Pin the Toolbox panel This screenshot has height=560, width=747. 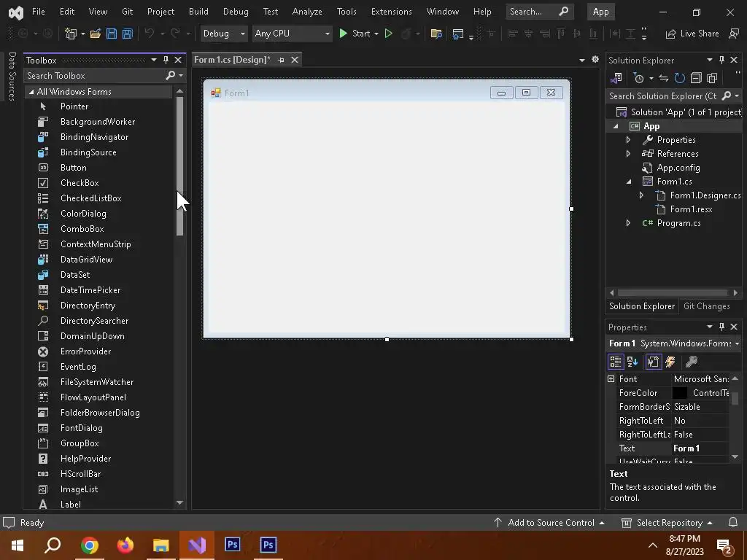[166, 60]
